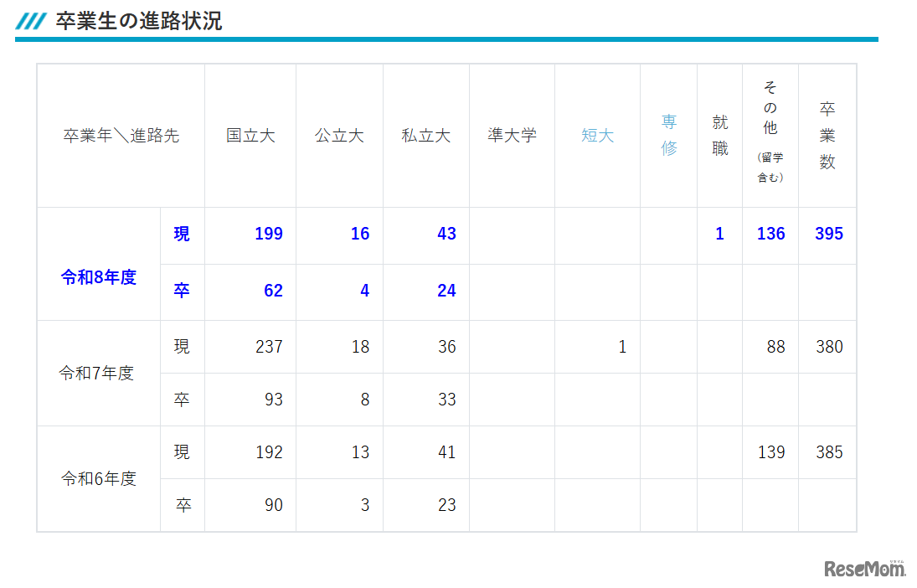917x588 pixels.
Task: Click the 136 value in その他 column
Action: [x=770, y=234]
